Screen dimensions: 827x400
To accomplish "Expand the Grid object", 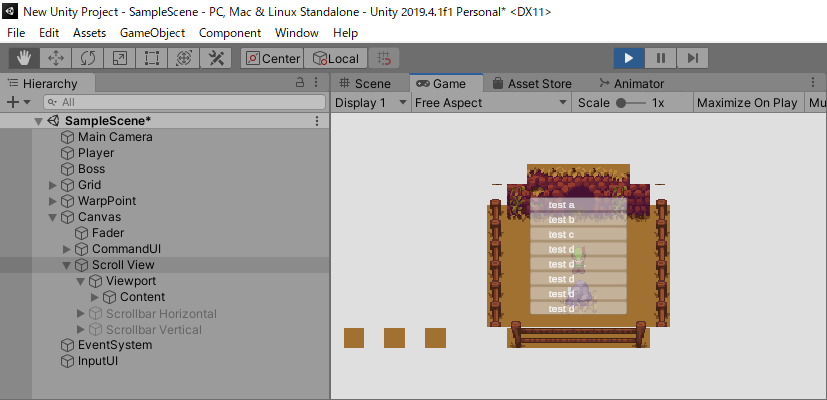I will [x=52, y=185].
